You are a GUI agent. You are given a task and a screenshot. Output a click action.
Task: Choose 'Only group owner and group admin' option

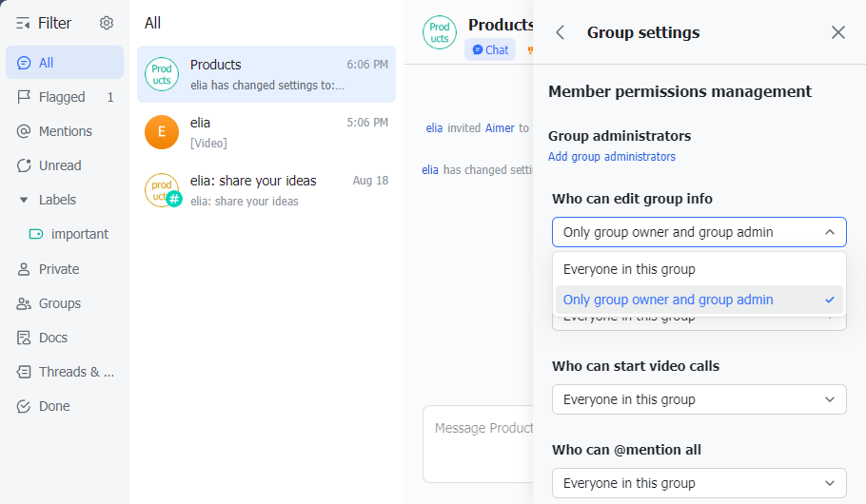tap(668, 300)
